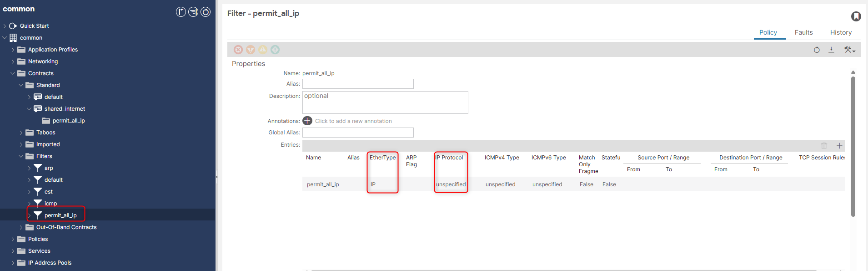The width and height of the screenshot is (868, 271).
Task: Collapse the Contracts folder
Action: pyautogui.click(x=13, y=73)
